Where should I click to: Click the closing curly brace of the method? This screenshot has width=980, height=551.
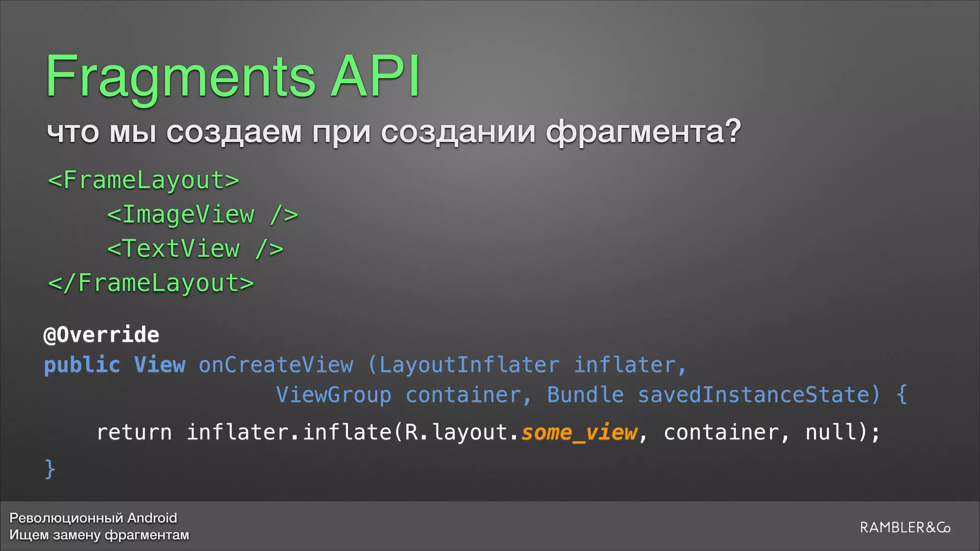pyautogui.click(x=50, y=469)
